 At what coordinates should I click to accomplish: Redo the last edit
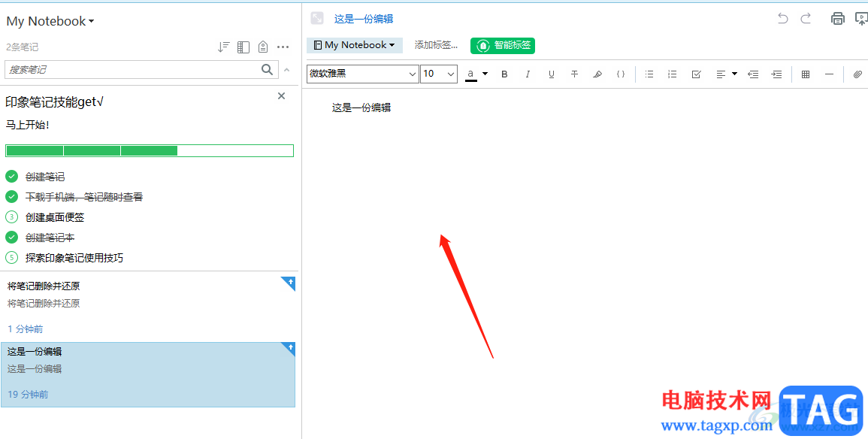point(806,19)
